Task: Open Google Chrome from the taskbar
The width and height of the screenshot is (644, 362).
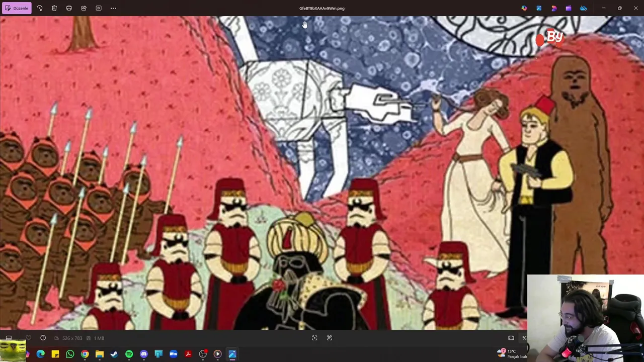Action: click(x=85, y=354)
